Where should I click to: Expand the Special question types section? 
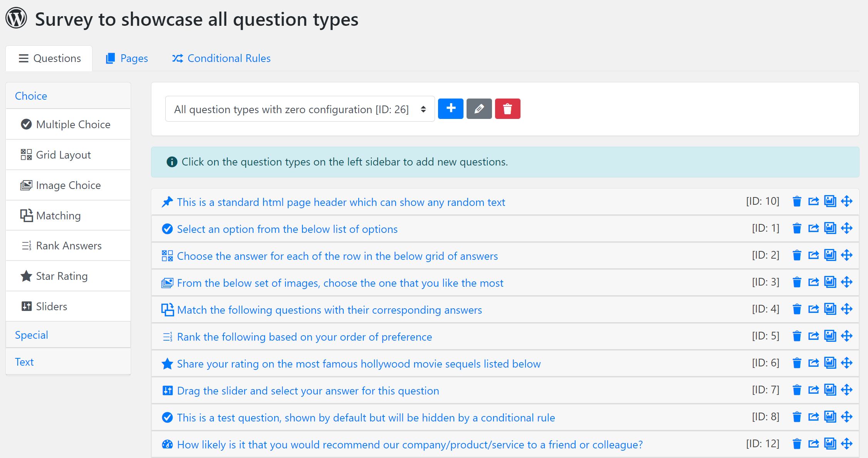pyautogui.click(x=32, y=335)
